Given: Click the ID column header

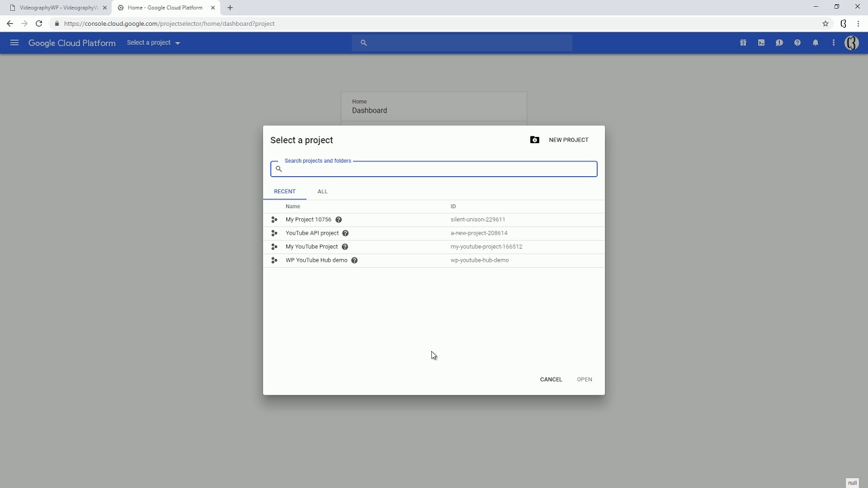Looking at the screenshot, I should tap(453, 206).
